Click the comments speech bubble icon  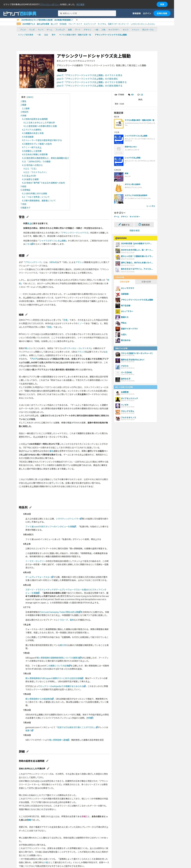(129, 95)
